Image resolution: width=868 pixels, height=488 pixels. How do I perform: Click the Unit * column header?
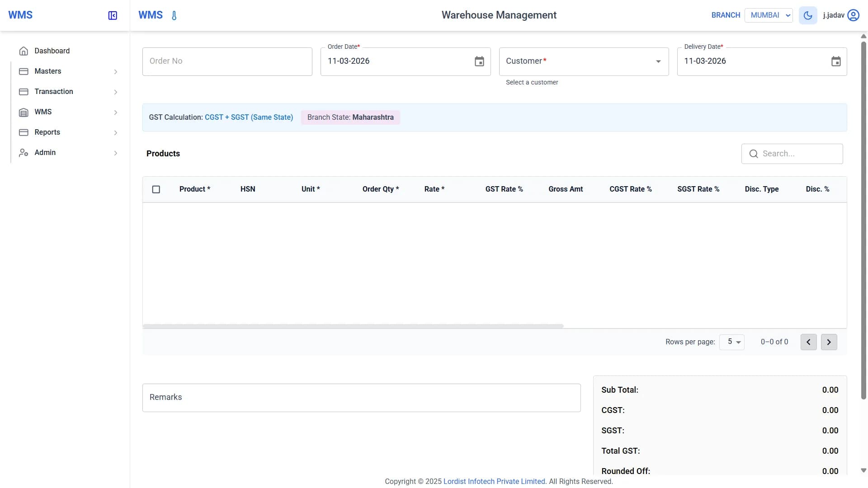tap(311, 189)
